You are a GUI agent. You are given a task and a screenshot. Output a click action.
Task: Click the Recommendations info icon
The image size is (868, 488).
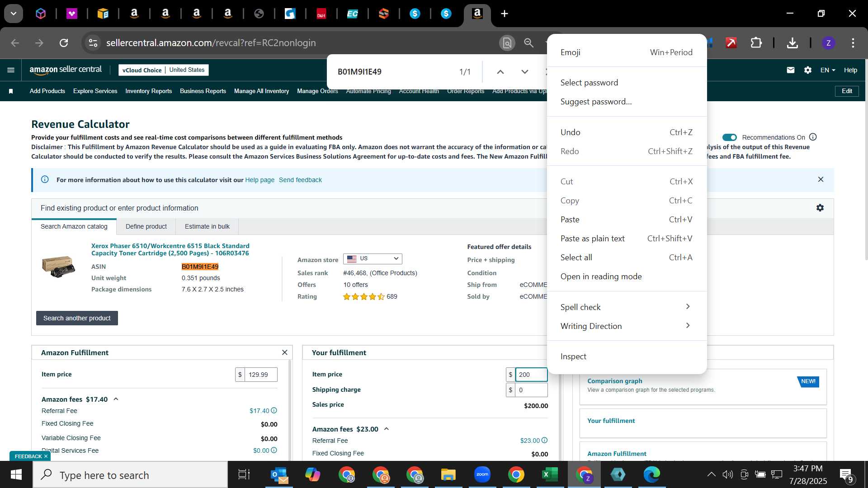813,137
